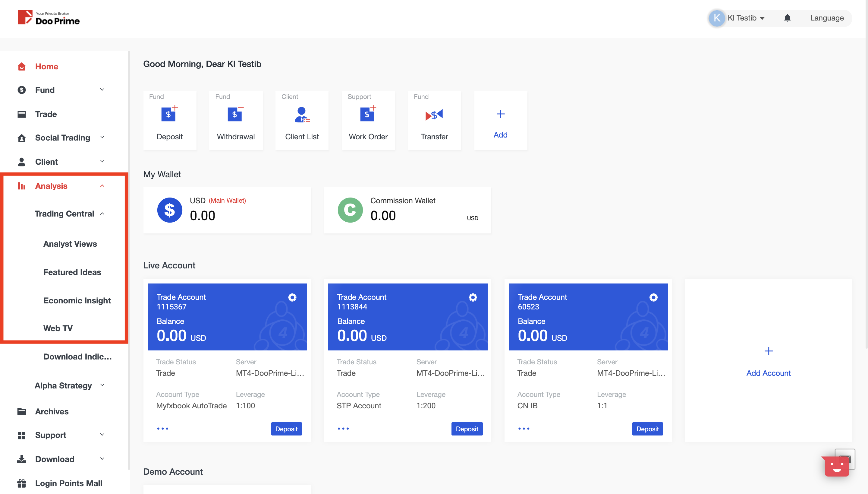
Task: Open the Client List shortcut icon
Action: point(302,115)
